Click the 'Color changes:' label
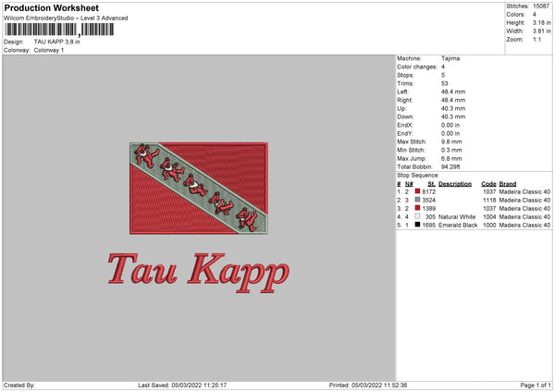Screen dimensions: 555x392 (x=417, y=67)
